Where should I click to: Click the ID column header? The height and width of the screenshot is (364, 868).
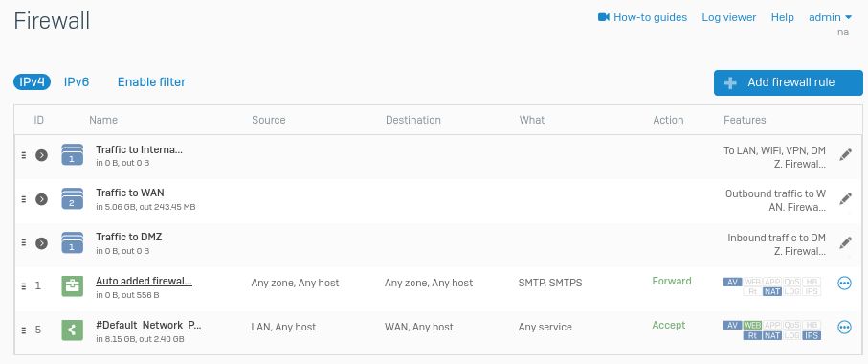point(38,120)
